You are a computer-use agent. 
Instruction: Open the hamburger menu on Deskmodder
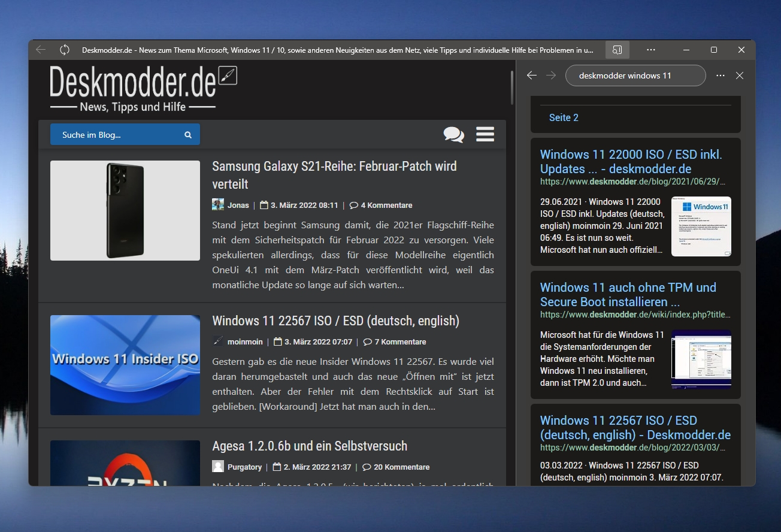coord(485,134)
